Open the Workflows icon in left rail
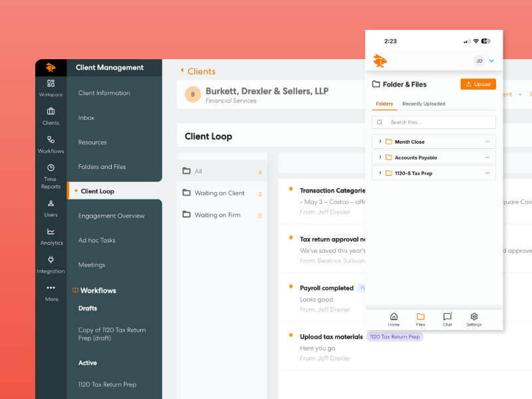 51,140
